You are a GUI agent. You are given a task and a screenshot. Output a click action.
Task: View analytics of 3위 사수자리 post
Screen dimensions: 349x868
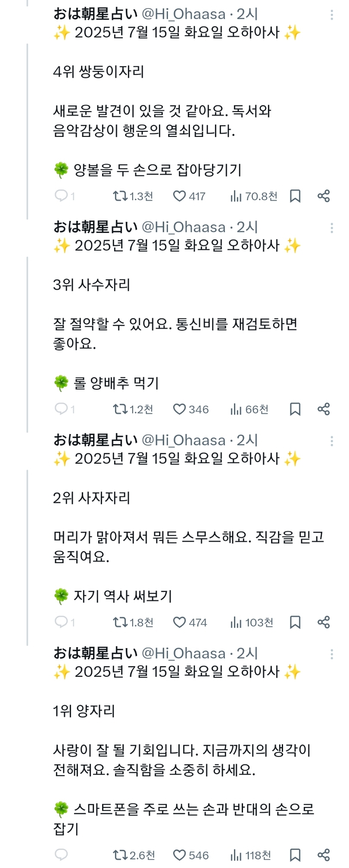(249, 409)
